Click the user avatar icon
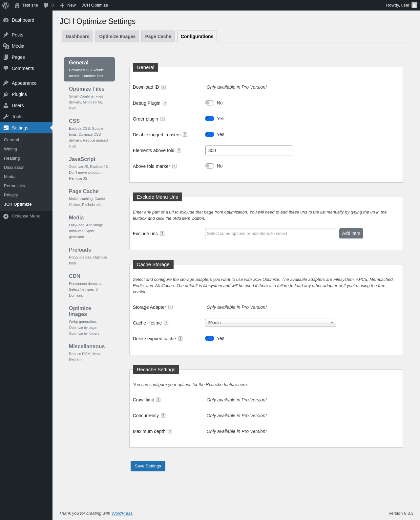Image resolution: width=420 pixels, height=520 pixels. 414,5
